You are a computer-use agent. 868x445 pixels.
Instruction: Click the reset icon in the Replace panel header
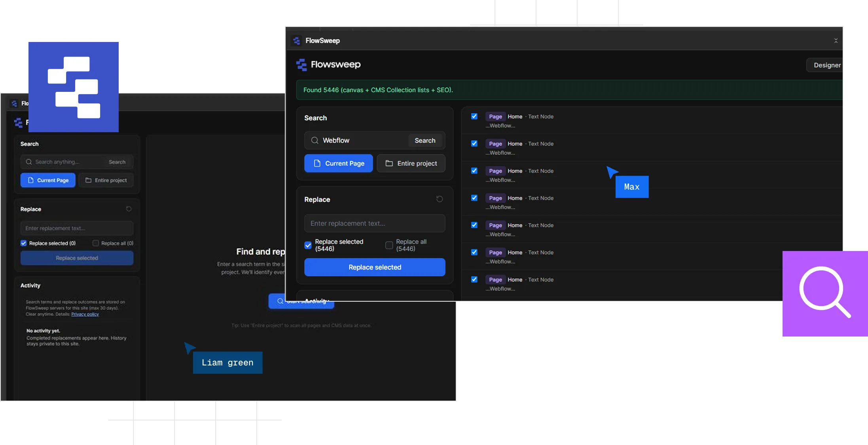tap(440, 199)
